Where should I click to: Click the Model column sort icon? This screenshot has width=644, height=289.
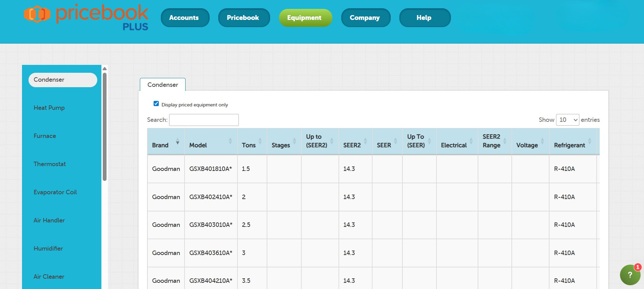click(x=230, y=141)
